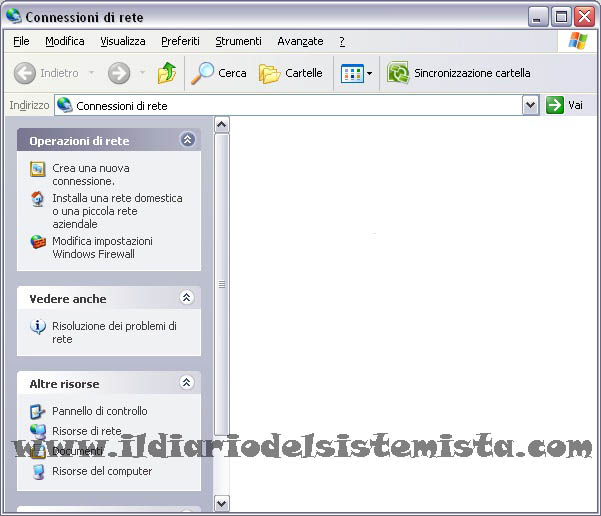Click Installa una rete domestica link
The height and width of the screenshot is (516, 601).
click(x=117, y=211)
